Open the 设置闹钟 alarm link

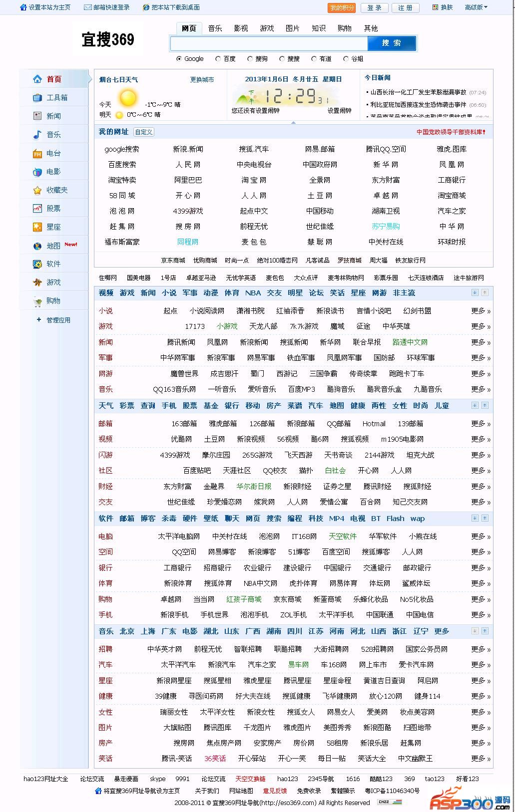340,111
